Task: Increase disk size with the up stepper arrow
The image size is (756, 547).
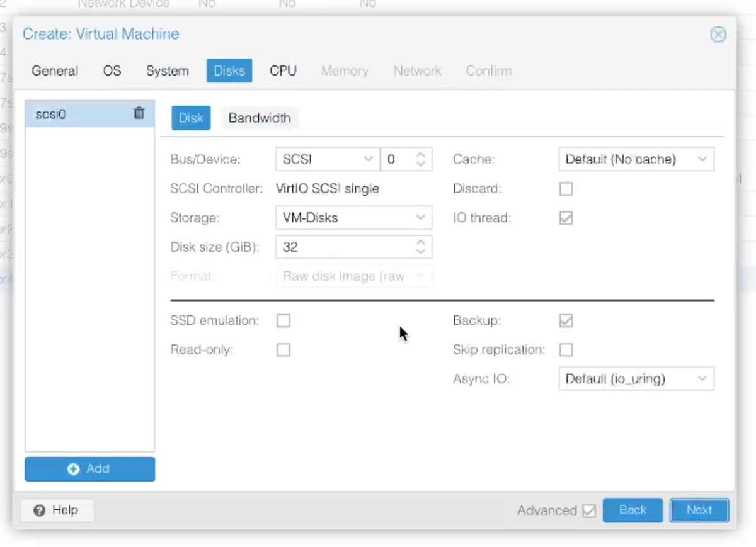Action: 420,243
